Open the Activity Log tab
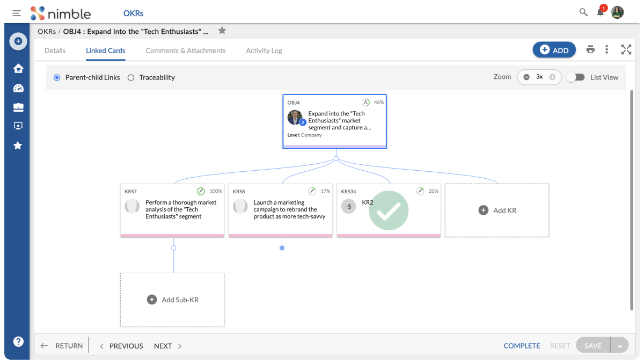 tap(264, 50)
